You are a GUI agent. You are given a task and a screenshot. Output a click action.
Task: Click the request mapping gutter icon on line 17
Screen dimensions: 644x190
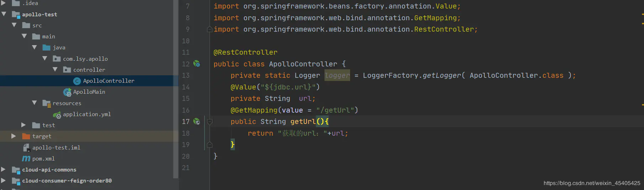click(196, 121)
